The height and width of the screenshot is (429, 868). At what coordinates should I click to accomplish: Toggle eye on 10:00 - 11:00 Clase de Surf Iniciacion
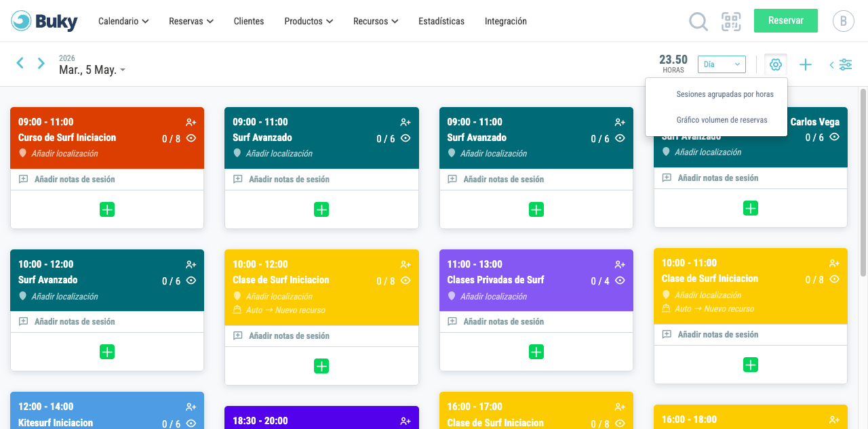tap(834, 279)
